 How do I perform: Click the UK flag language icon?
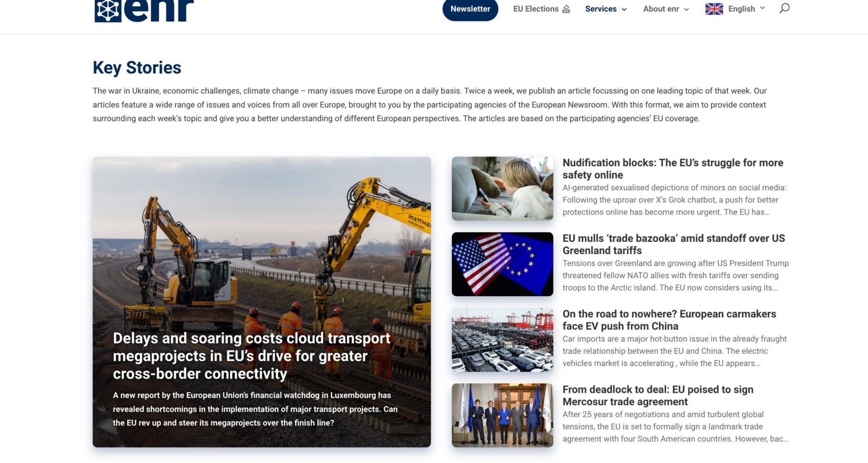coord(713,8)
